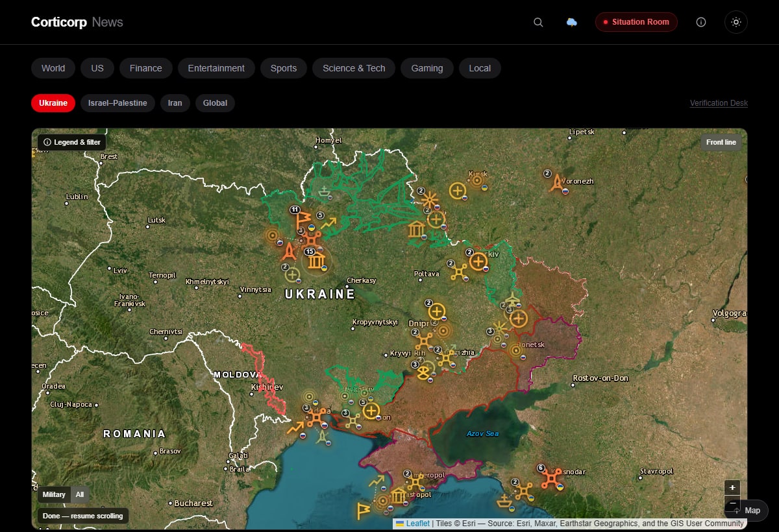Zoom out with the minus button
This screenshot has height=532, width=779.
732,503
